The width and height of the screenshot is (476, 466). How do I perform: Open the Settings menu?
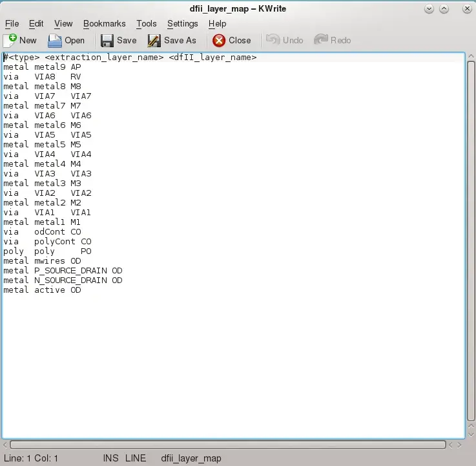click(x=182, y=24)
